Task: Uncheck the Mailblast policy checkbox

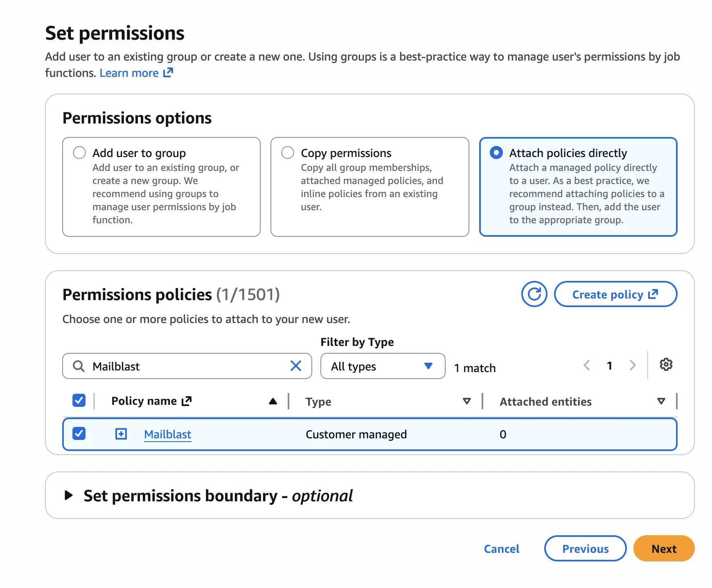Action: click(79, 433)
